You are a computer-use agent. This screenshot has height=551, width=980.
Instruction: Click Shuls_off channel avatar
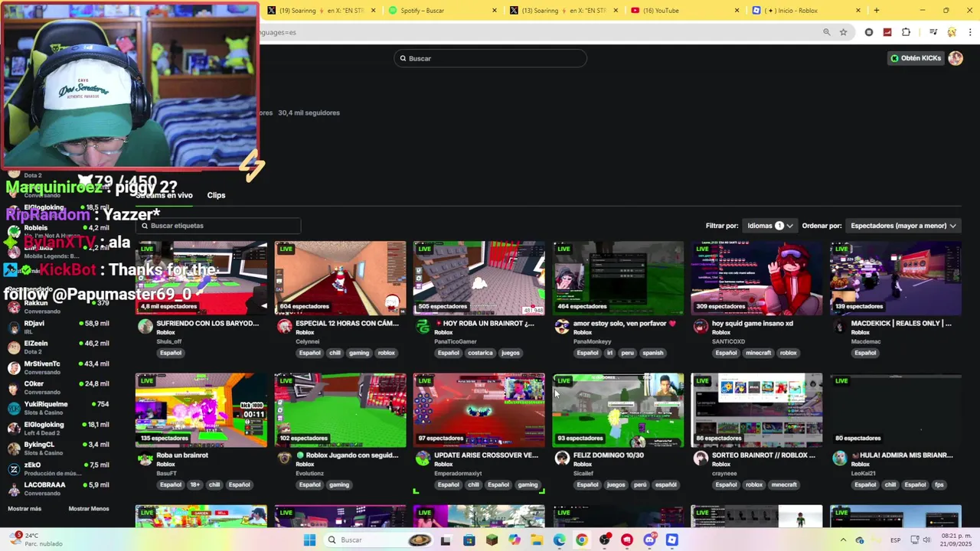(145, 327)
